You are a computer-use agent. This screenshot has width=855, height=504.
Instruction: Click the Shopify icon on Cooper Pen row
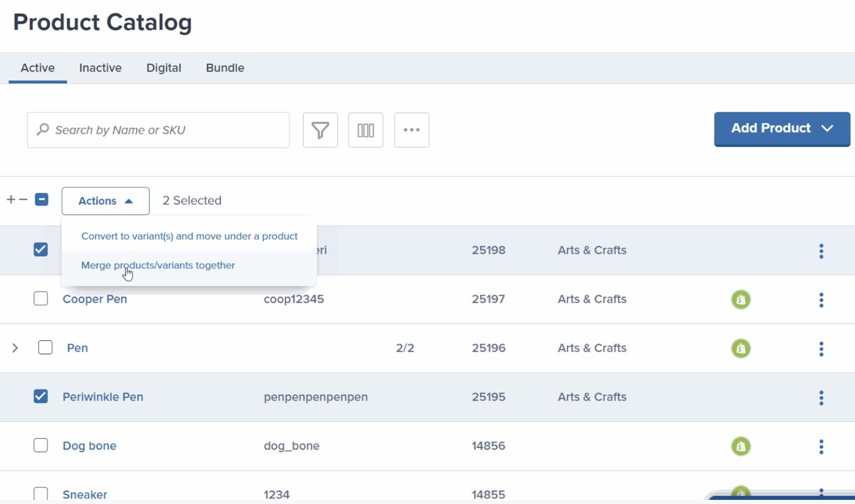pos(741,299)
